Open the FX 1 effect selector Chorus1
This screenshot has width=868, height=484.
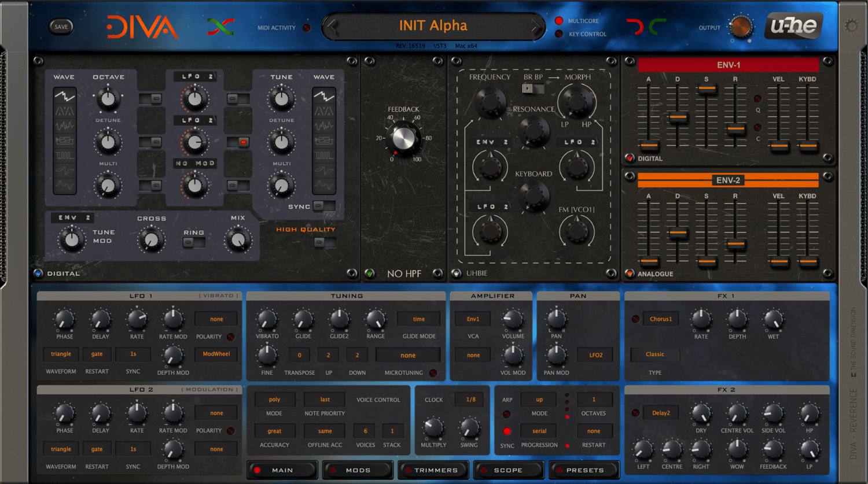tap(660, 319)
